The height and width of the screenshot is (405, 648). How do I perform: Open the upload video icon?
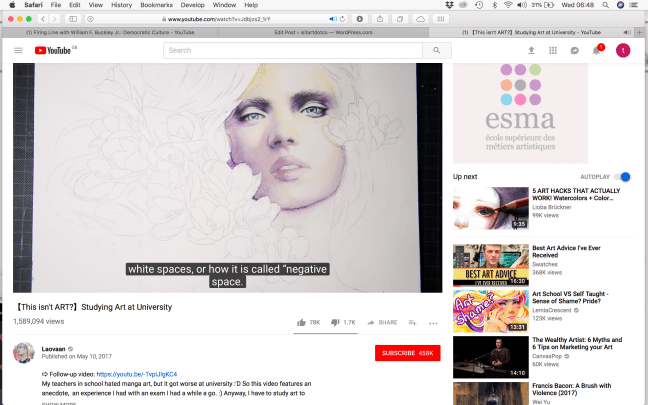point(531,50)
